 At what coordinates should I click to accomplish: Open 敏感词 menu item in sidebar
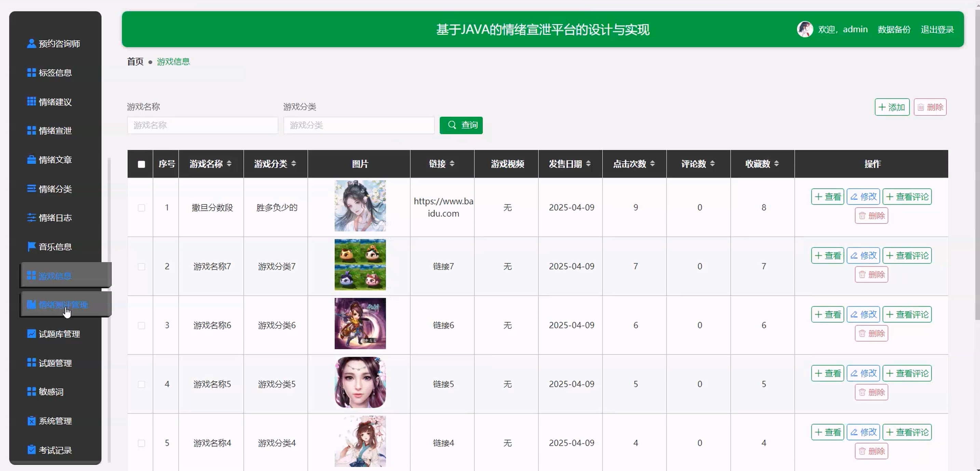(x=51, y=392)
